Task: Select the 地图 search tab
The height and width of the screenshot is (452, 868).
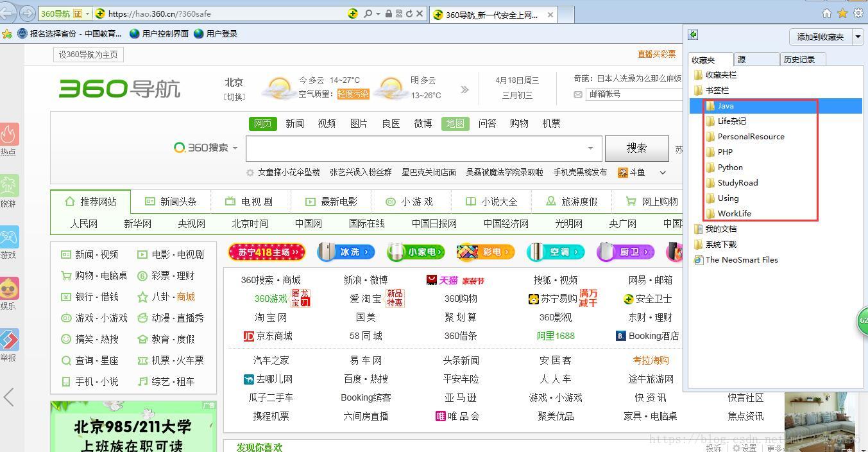Action: click(x=455, y=123)
